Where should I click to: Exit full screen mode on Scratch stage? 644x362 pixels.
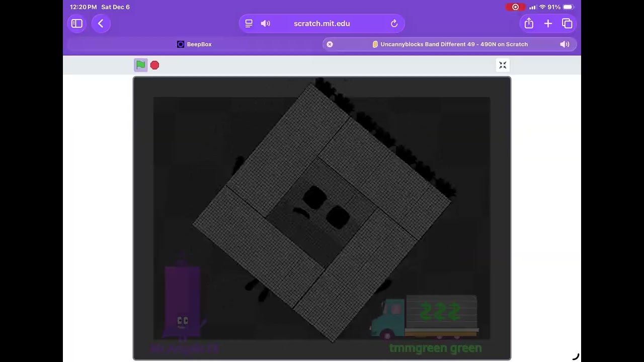[503, 65]
